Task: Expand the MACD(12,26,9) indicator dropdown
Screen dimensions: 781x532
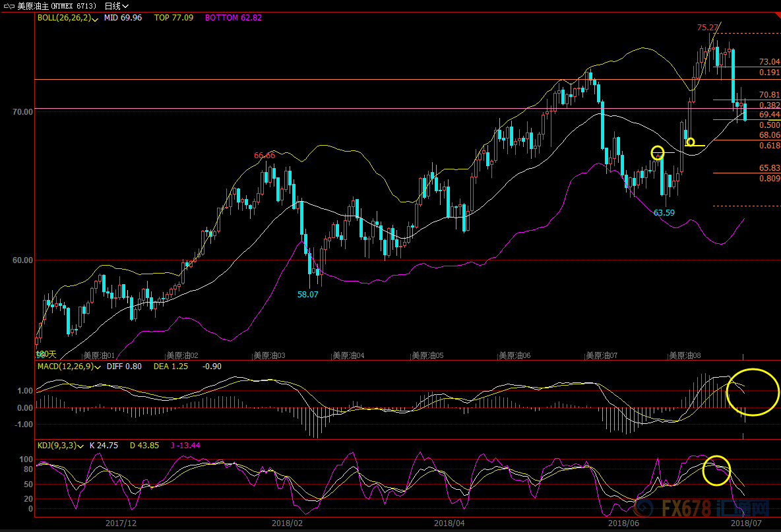Action: [x=97, y=367]
